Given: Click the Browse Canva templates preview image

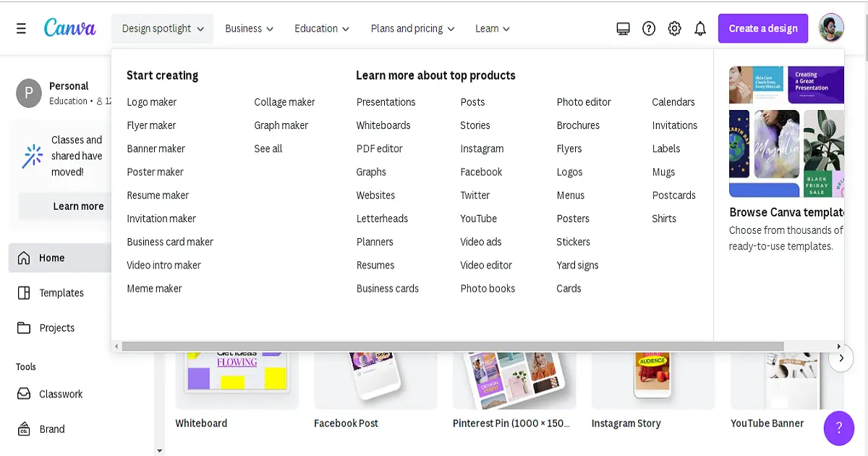Looking at the screenshot, I should [786, 132].
